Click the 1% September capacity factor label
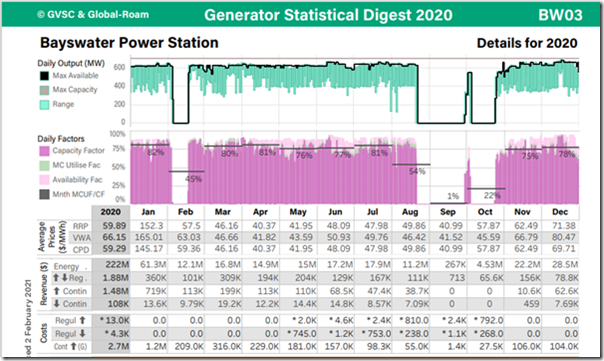 point(453,196)
